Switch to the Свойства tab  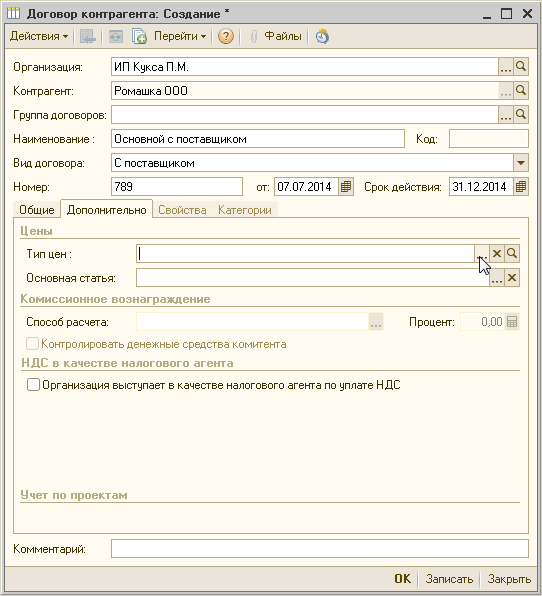pos(182,210)
